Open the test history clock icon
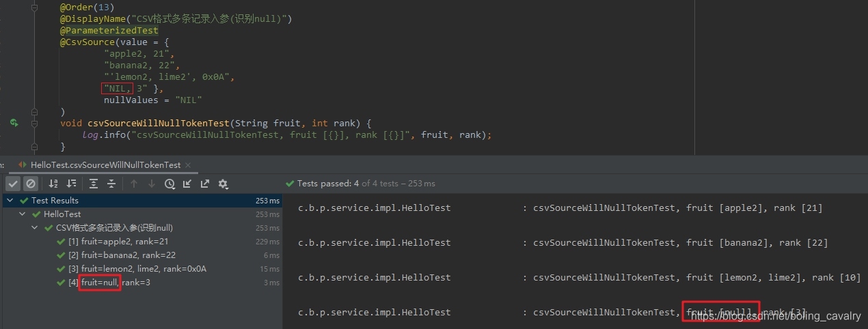868x329 pixels. click(x=169, y=184)
